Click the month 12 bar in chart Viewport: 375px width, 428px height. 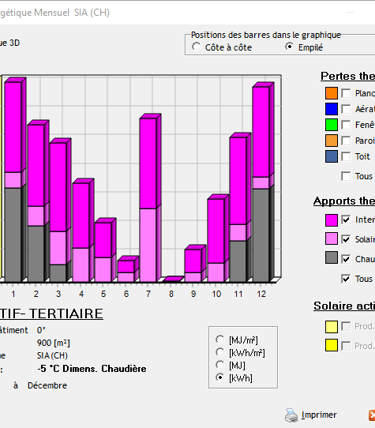[x=263, y=183]
